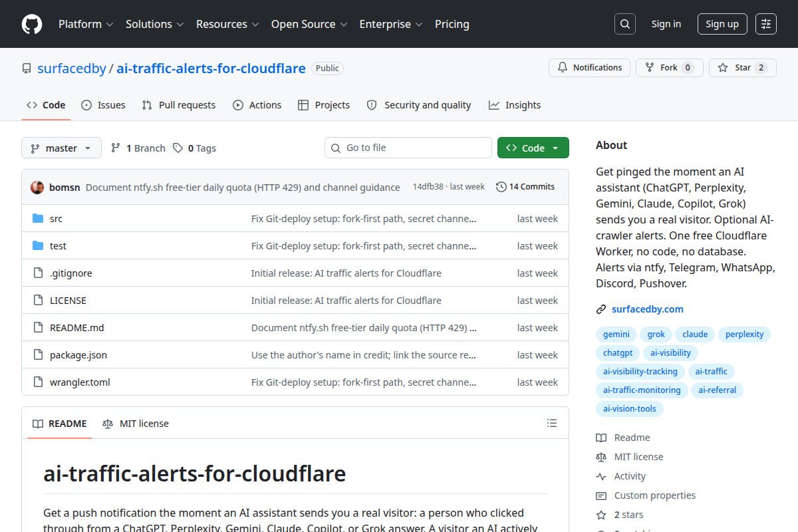Focus the Go to file field
This screenshot has height=532, width=798.
click(408, 148)
